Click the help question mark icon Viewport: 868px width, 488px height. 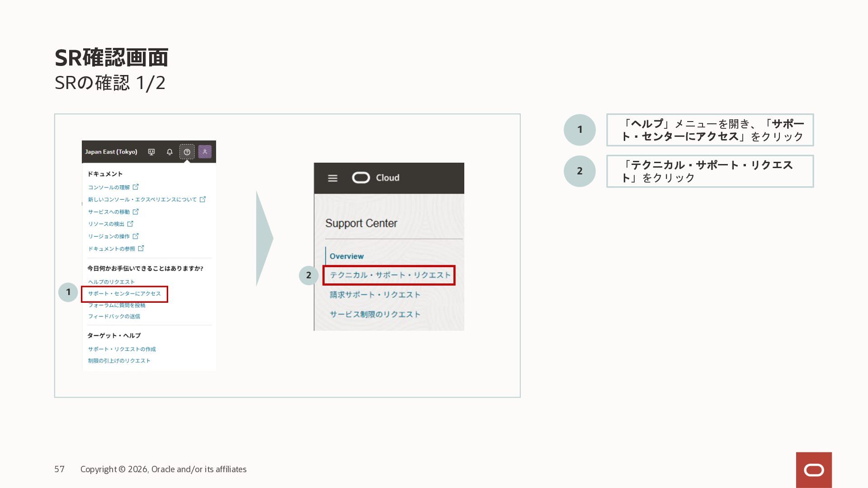187,152
